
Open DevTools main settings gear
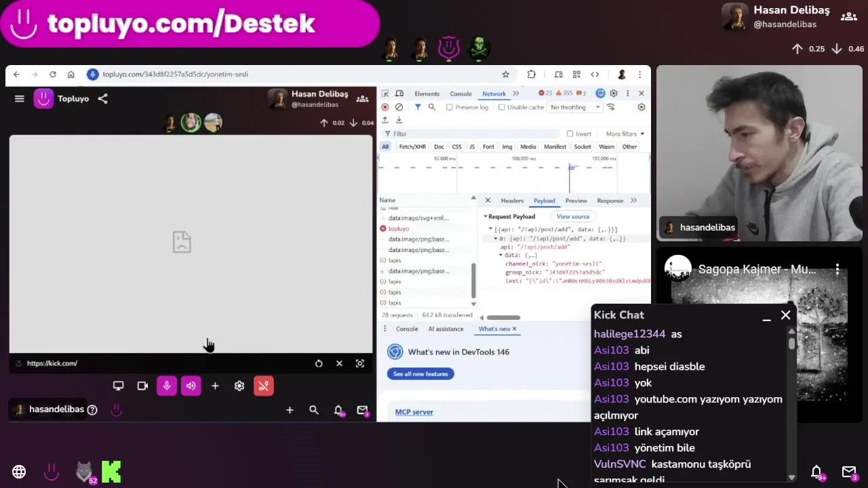[614, 94]
